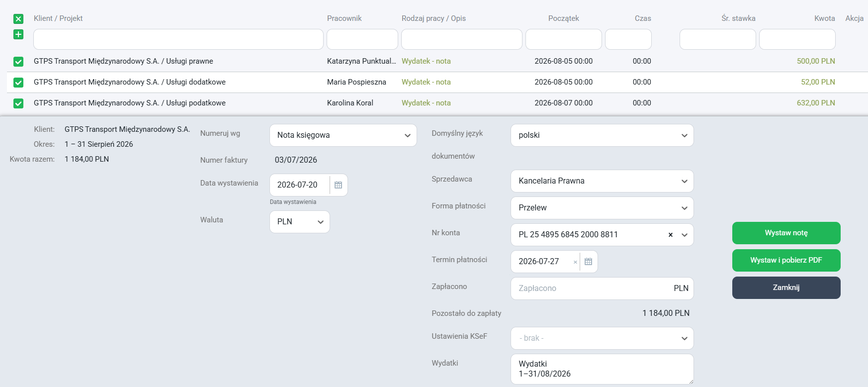Uncheck the Usługi podatkowe row checkbox
This screenshot has width=868, height=387.
point(18,103)
